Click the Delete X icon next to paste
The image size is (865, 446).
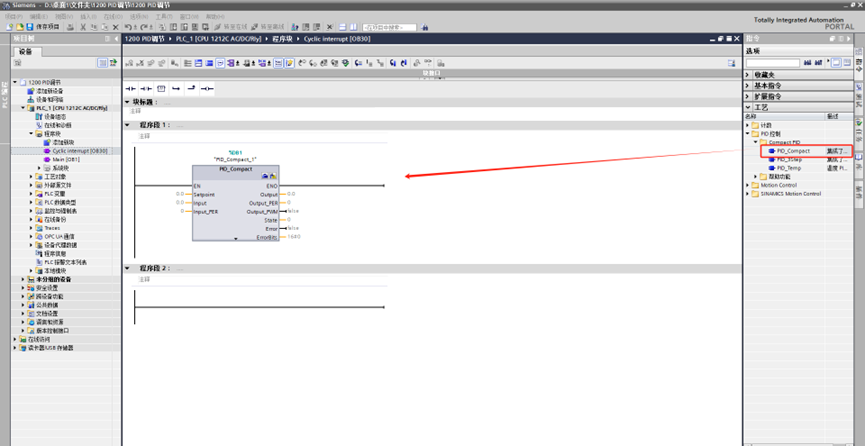click(115, 26)
